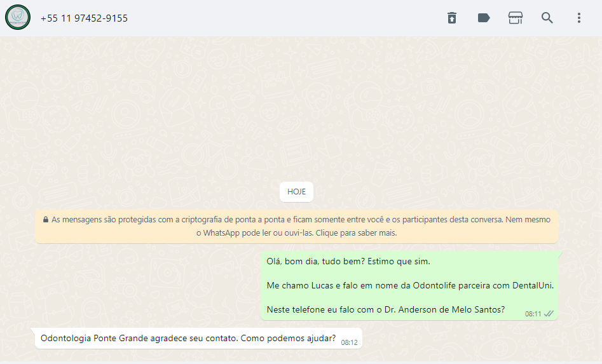
Task: Click the 08:11 message timestamp
Action: [x=533, y=314]
